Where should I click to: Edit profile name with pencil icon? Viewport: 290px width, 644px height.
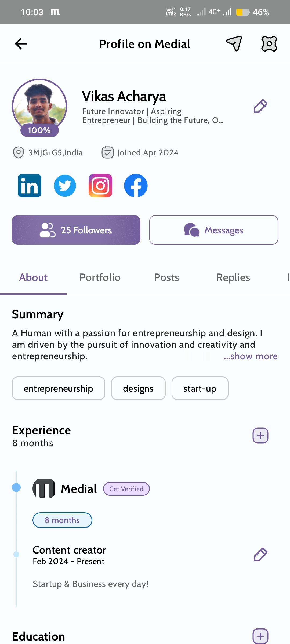[260, 106]
